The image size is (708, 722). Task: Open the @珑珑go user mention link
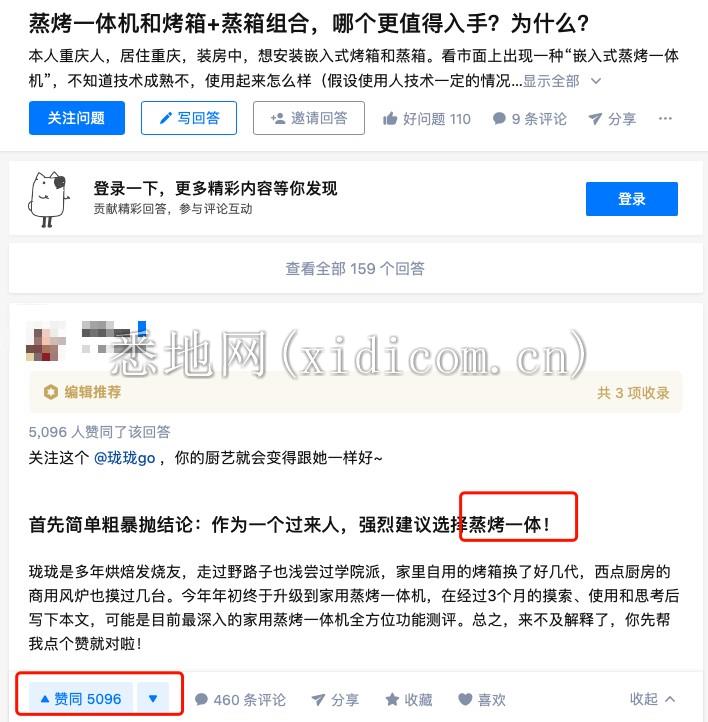point(124,458)
